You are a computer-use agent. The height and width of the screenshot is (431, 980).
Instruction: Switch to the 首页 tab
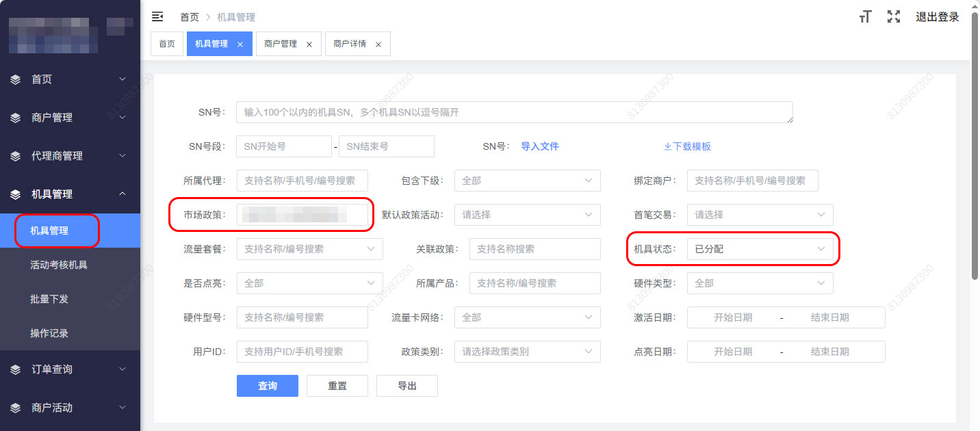(x=167, y=44)
